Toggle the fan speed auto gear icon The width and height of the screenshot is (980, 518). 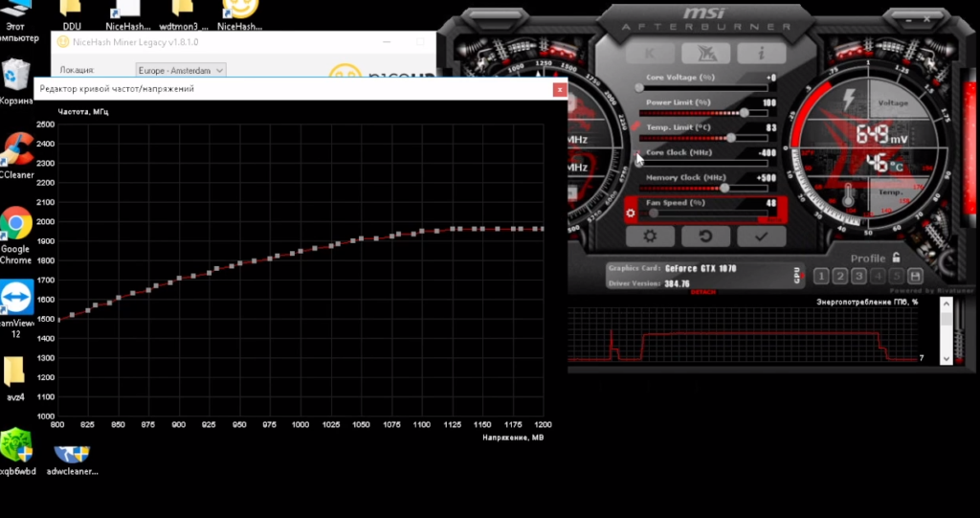point(631,213)
